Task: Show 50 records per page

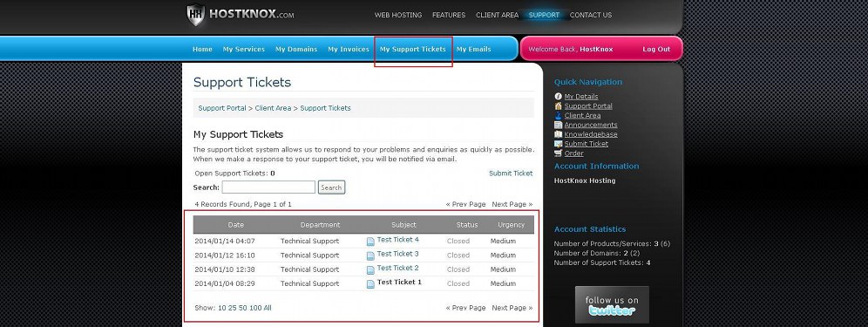Action: 242,308
